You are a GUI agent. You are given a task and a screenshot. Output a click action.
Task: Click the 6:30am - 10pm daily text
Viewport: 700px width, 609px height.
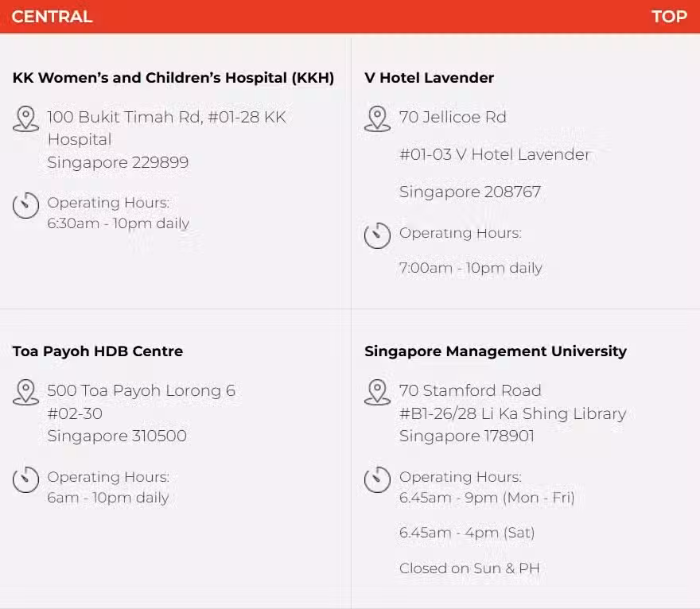click(119, 223)
